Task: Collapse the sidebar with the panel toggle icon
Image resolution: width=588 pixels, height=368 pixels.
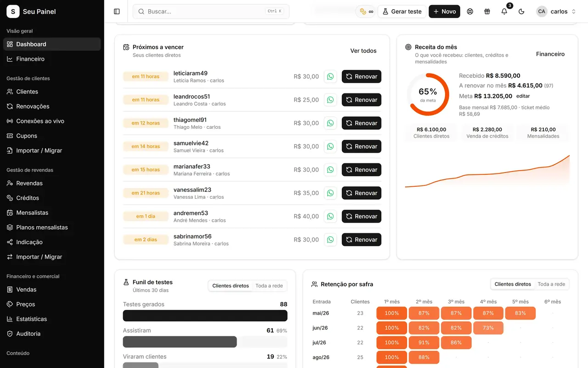Action: [x=117, y=11]
